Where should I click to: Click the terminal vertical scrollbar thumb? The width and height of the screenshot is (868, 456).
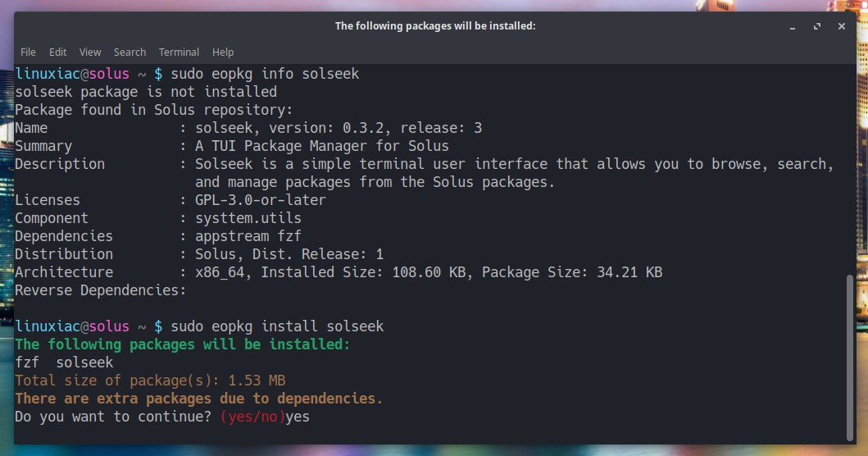tap(848, 357)
